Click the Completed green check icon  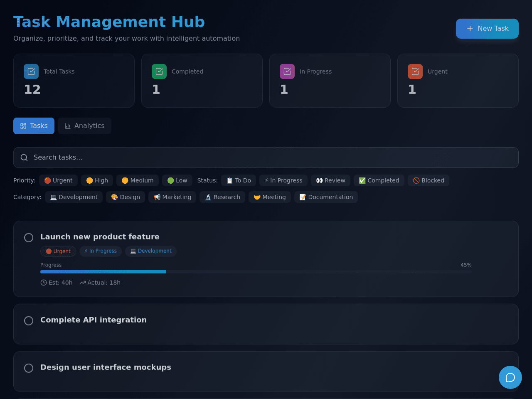click(x=159, y=71)
